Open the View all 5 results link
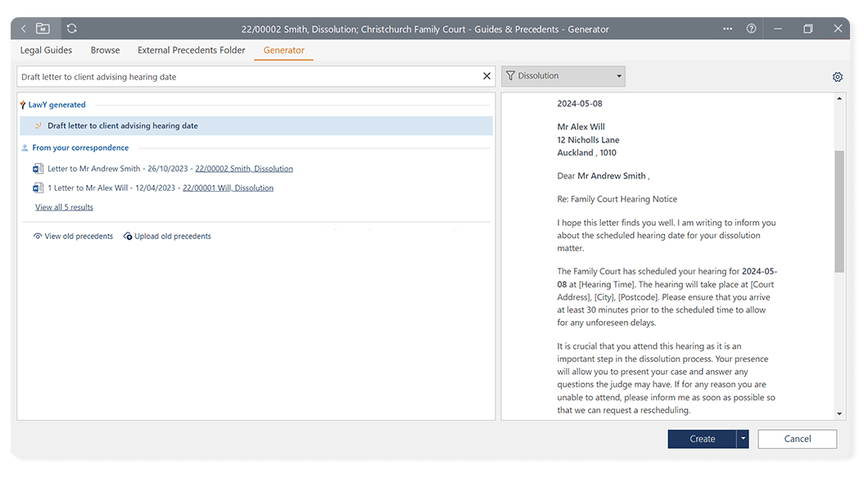The width and height of the screenshot is (868, 488). 64,207
